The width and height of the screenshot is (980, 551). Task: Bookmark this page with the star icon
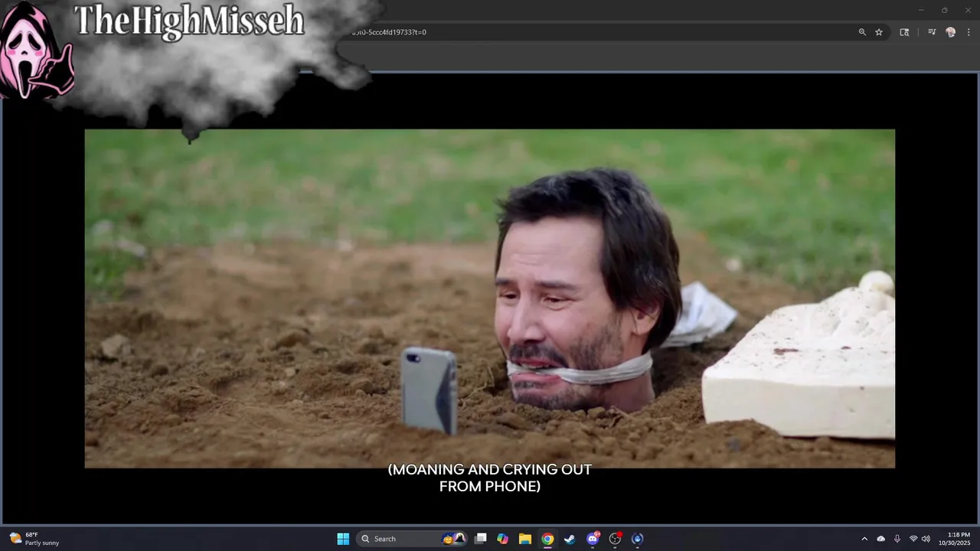(x=879, y=32)
